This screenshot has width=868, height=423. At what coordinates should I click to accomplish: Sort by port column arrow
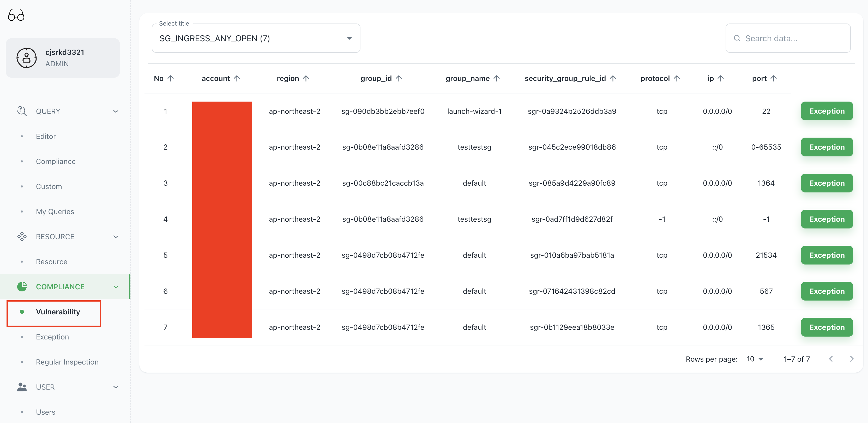pyautogui.click(x=774, y=78)
